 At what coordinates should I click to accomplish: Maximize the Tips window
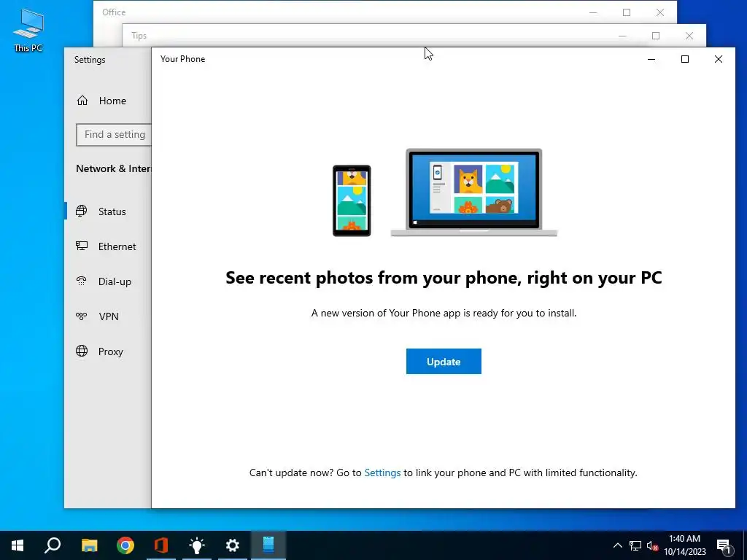click(x=656, y=36)
